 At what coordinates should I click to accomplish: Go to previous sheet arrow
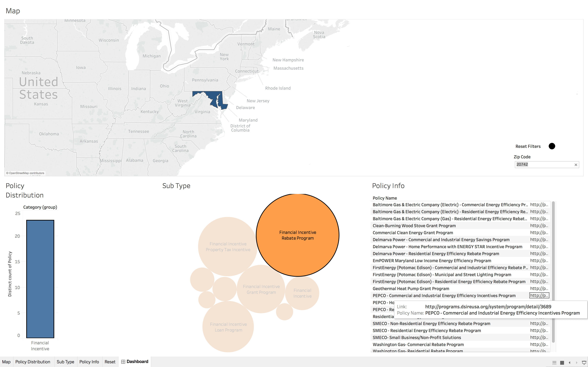coord(569,363)
